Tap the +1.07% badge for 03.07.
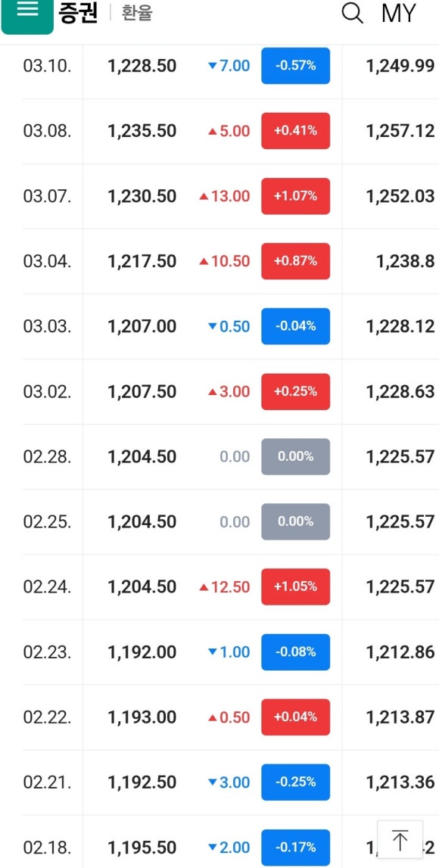 pos(296,196)
